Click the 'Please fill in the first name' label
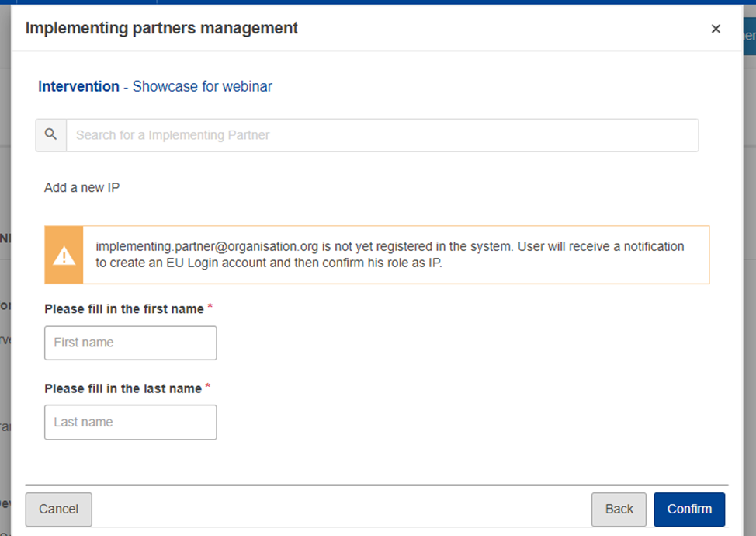 click(x=124, y=308)
